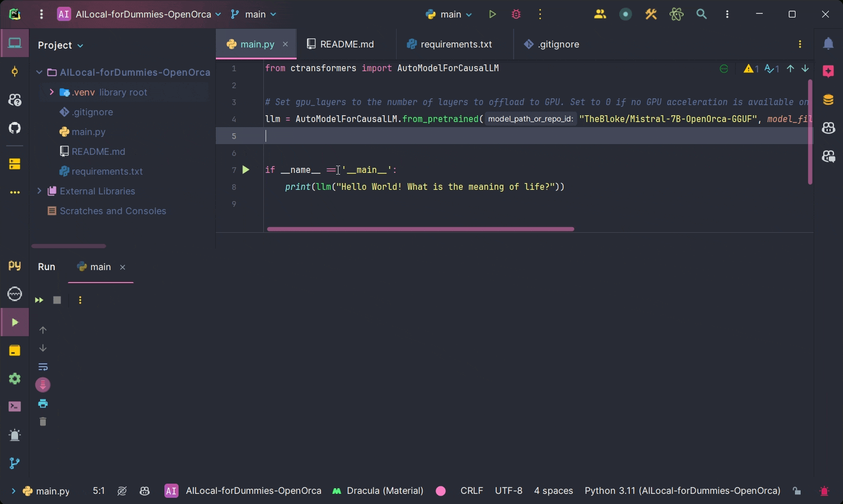Viewport: 843px width, 504px height.
Task: Click 4 spaces indent setting
Action: pos(554,490)
